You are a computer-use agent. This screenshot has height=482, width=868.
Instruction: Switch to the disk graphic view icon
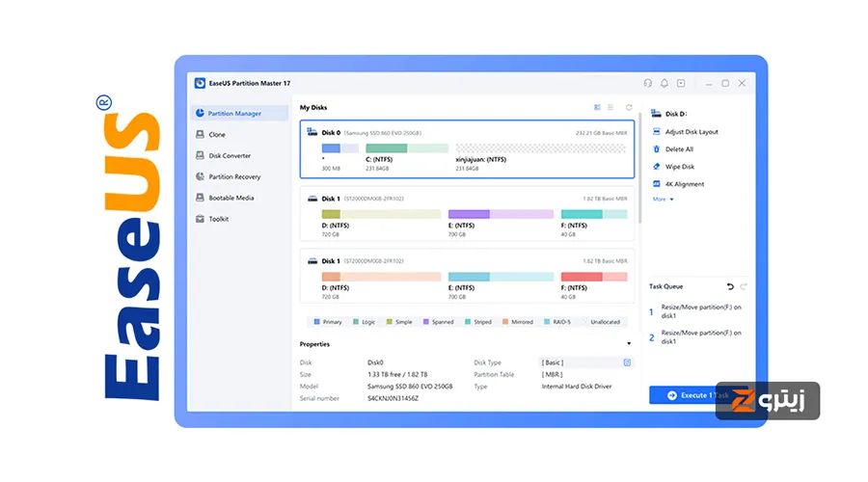pyautogui.click(x=597, y=107)
